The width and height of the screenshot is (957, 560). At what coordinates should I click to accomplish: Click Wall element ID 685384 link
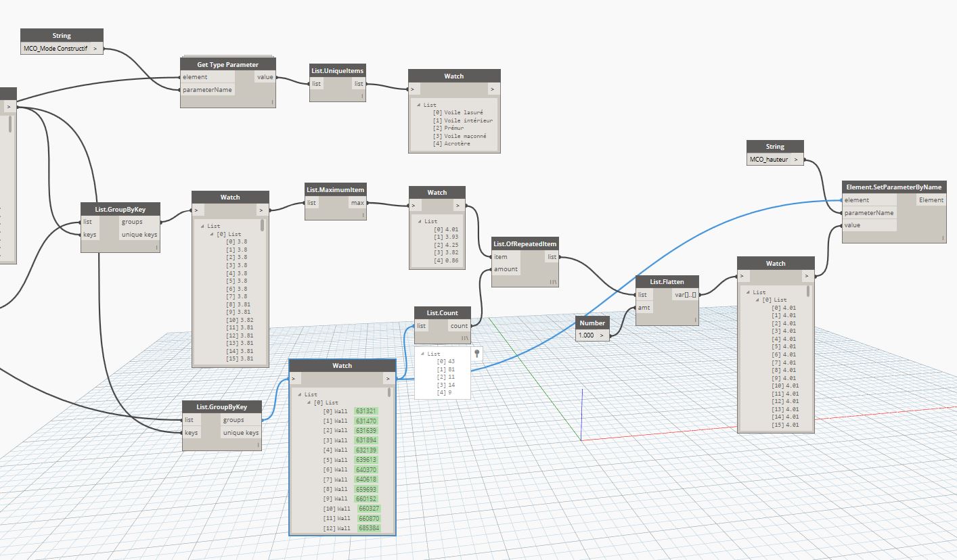coord(368,528)
